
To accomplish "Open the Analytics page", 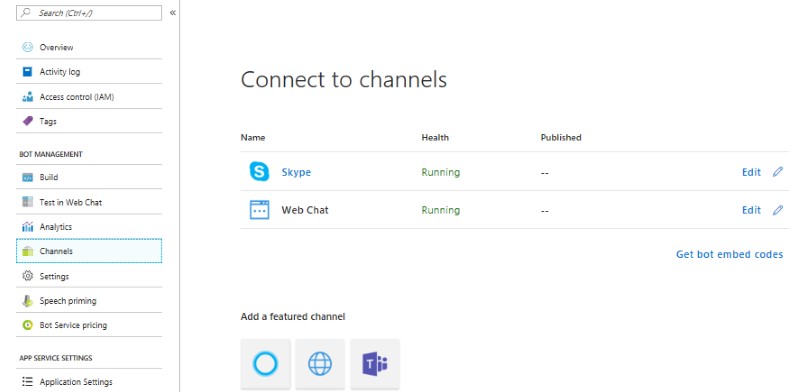I will tap(89, 227).
